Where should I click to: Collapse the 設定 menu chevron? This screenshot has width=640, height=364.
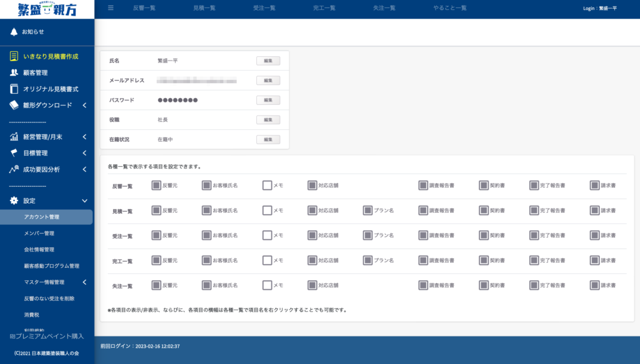point(84,200)
